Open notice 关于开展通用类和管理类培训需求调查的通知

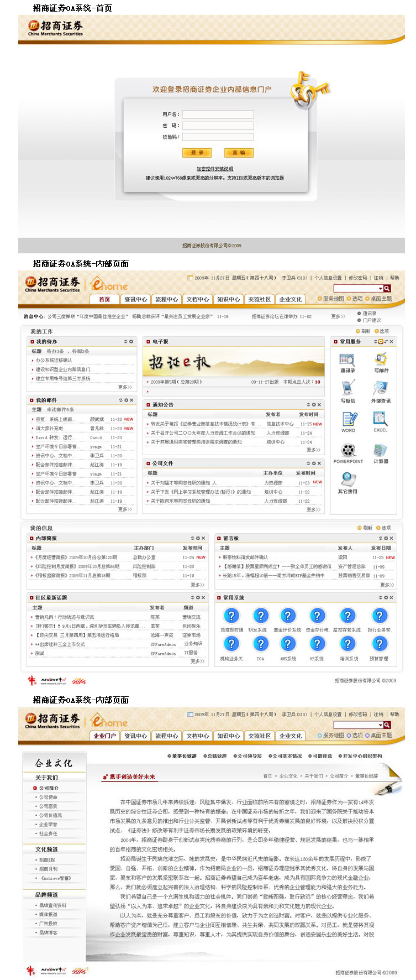tap(196, 442)
